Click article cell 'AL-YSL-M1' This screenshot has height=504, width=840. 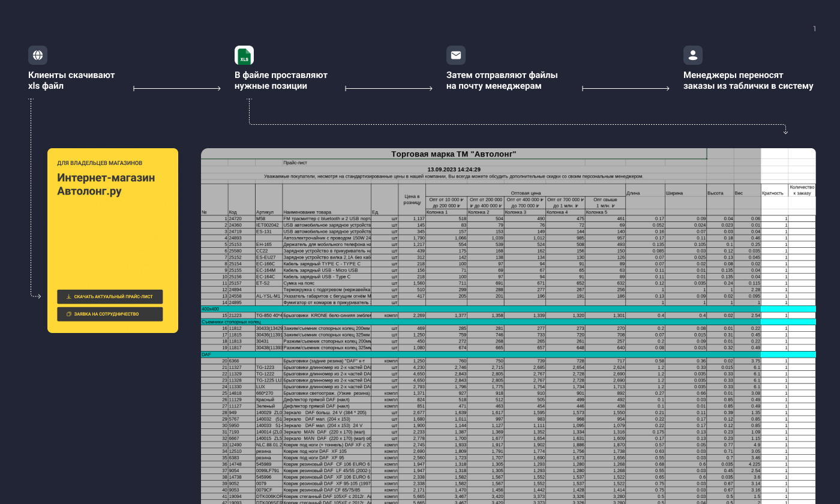tap(269, 296)
